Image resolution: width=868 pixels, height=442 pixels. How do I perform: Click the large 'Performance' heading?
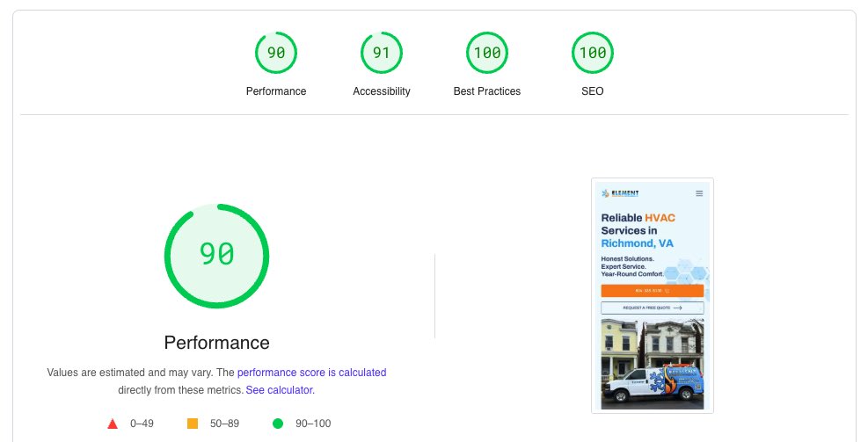216,343
